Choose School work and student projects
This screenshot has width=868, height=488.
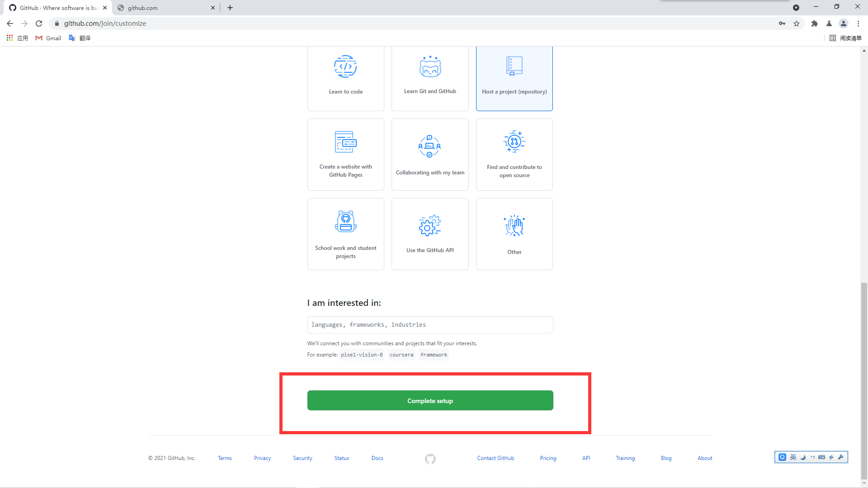[x=346, y=234]
